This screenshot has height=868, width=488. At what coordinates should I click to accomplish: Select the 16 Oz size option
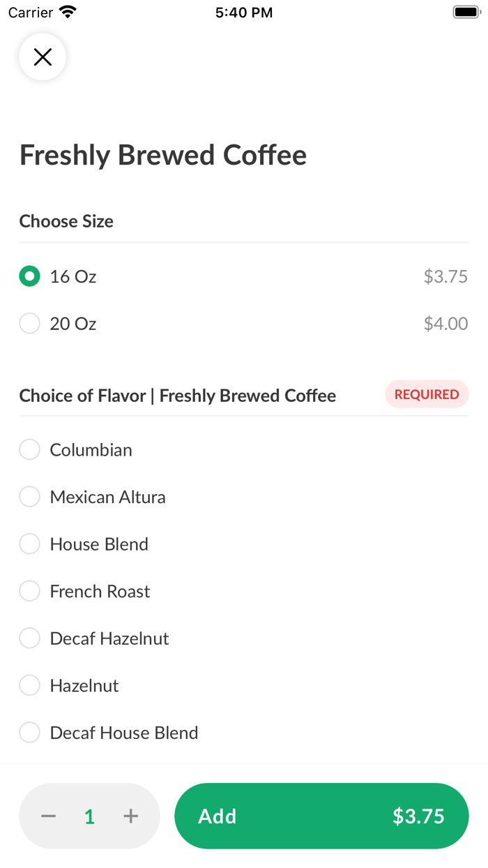tap(29, 277)
